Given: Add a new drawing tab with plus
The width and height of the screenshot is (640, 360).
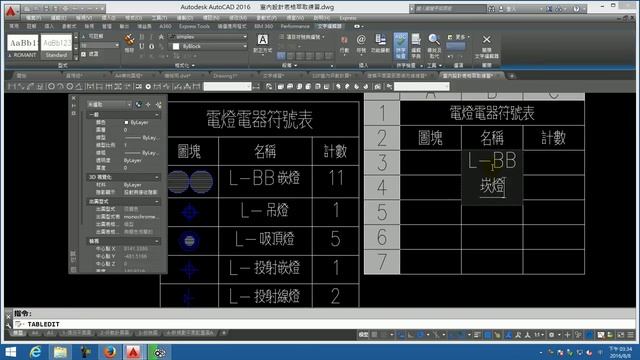Looking at the screenshot, I should (511, 76).
